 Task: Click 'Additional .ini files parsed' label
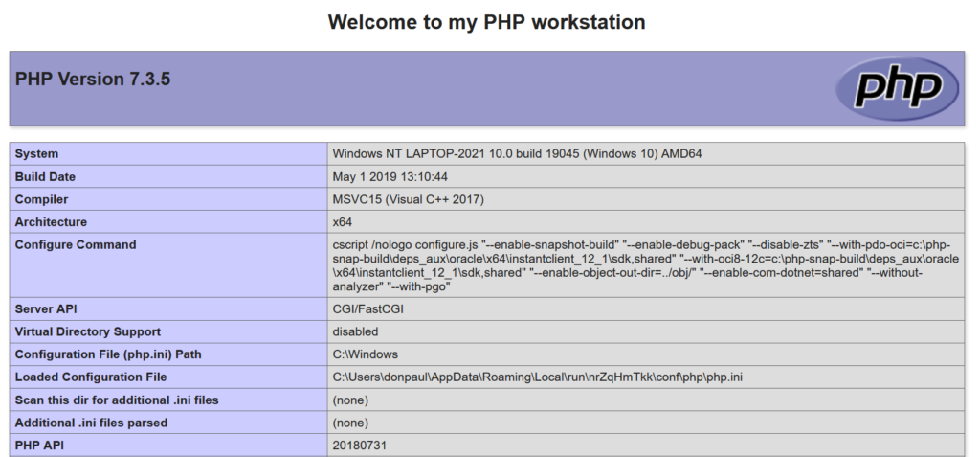coord(91,423)
